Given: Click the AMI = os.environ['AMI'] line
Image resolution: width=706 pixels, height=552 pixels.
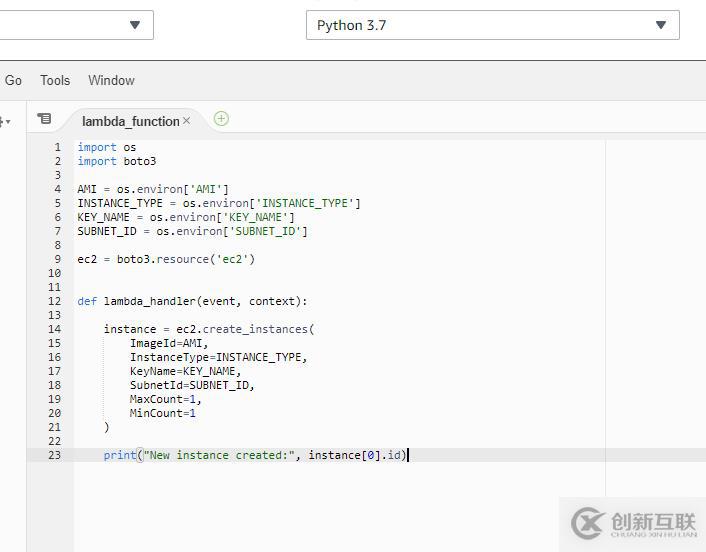Looking at the screenshot, I should [x=153, y=189].
